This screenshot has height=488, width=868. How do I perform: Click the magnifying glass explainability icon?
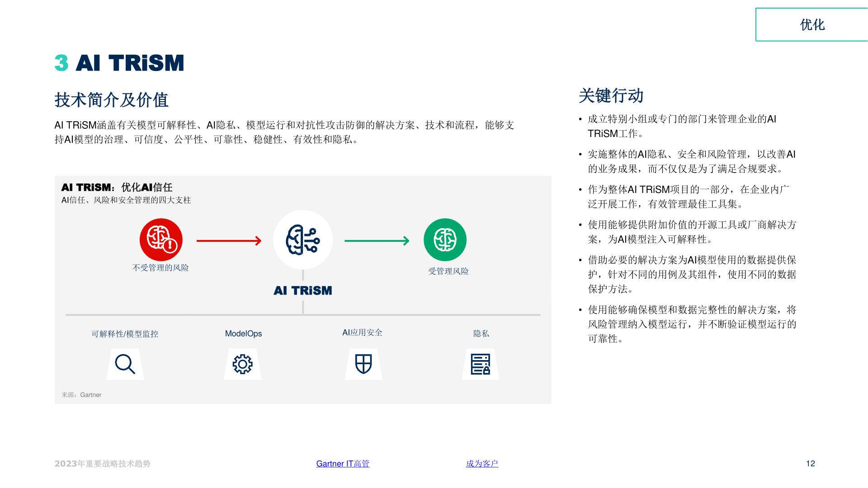pyautogui.click(x=125, y=364)
